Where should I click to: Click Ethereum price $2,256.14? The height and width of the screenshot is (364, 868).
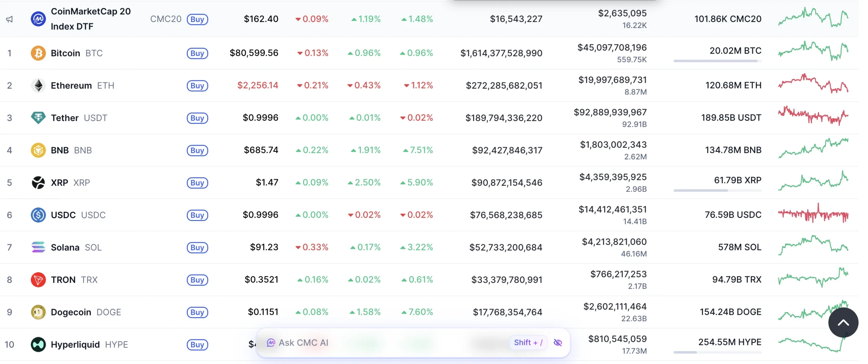(258, 85)
